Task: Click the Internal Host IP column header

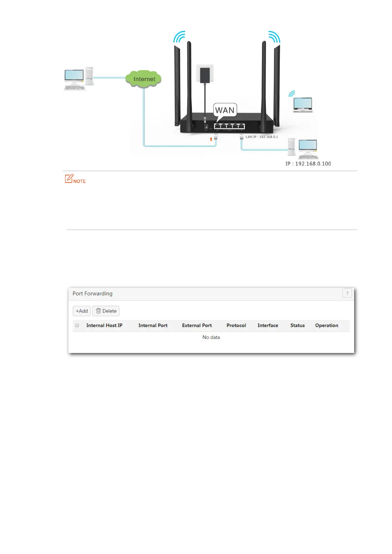Action: [104, 325]
